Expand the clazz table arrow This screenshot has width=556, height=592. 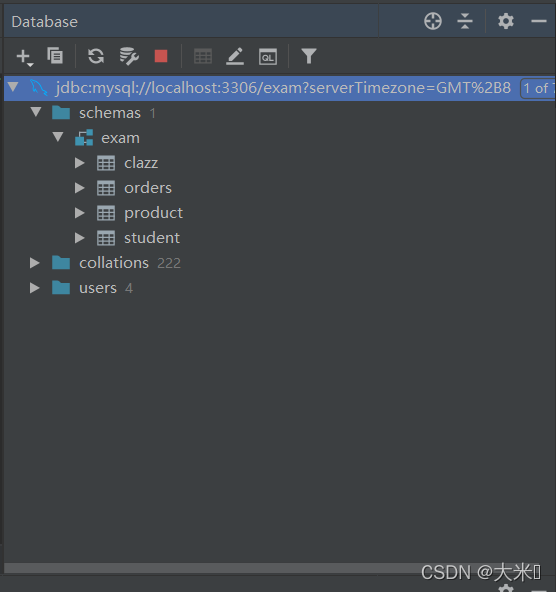pyautogui.click(x=80, y=163)
